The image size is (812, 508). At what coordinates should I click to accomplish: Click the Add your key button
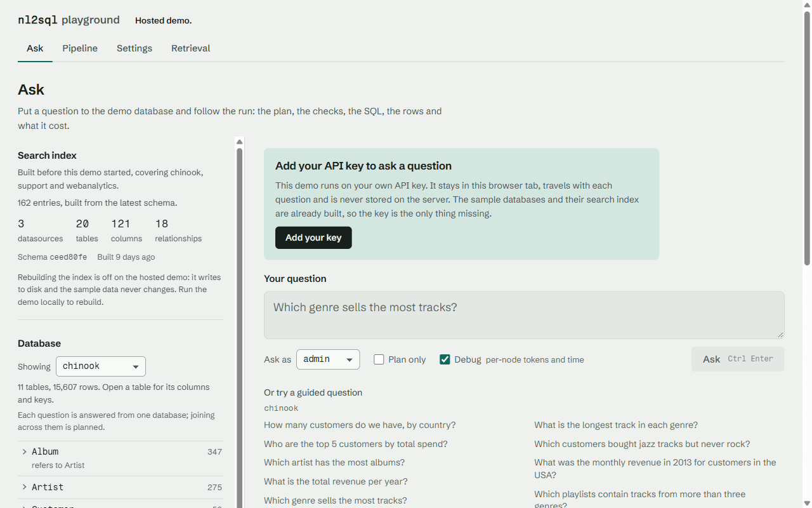(313, 237)
